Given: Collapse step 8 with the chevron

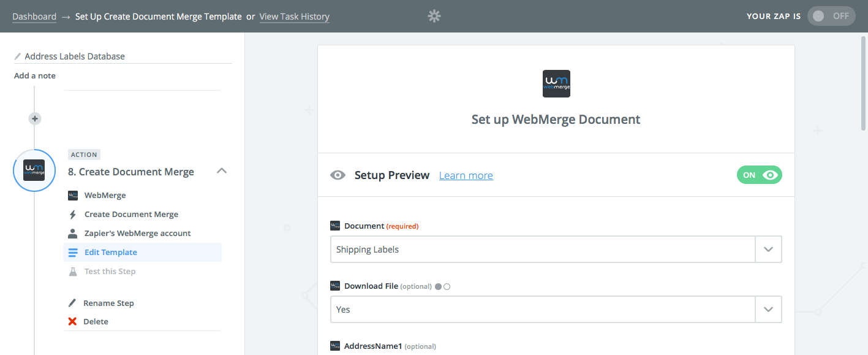Looking at the screenshot, I should point(222,172).
